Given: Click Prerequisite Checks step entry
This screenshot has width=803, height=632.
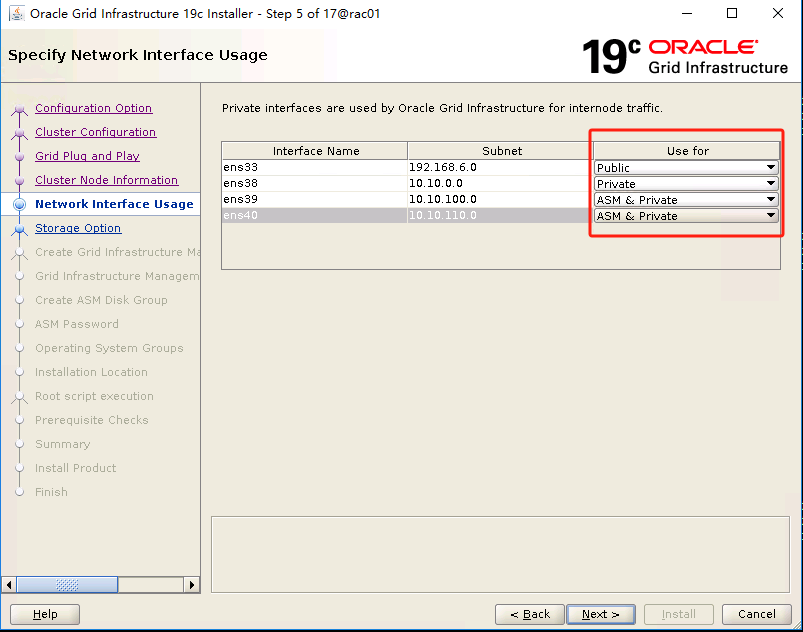Looking at the screenshot, I should [92, 420].
